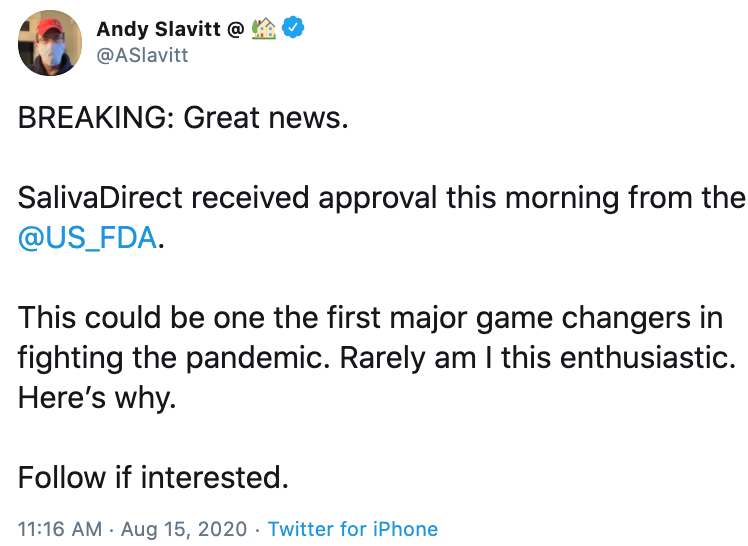Click Andy Slavitt's profile avatar photo

pyautogui.click(x=48, y=46)
